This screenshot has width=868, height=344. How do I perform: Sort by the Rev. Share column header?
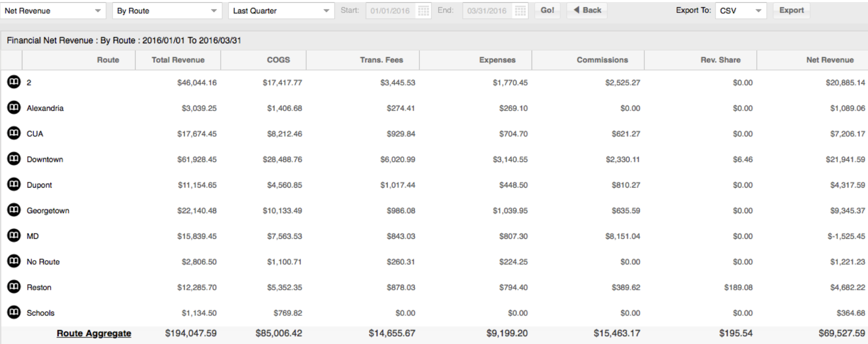pyautogui.click(x=701, y=60)
